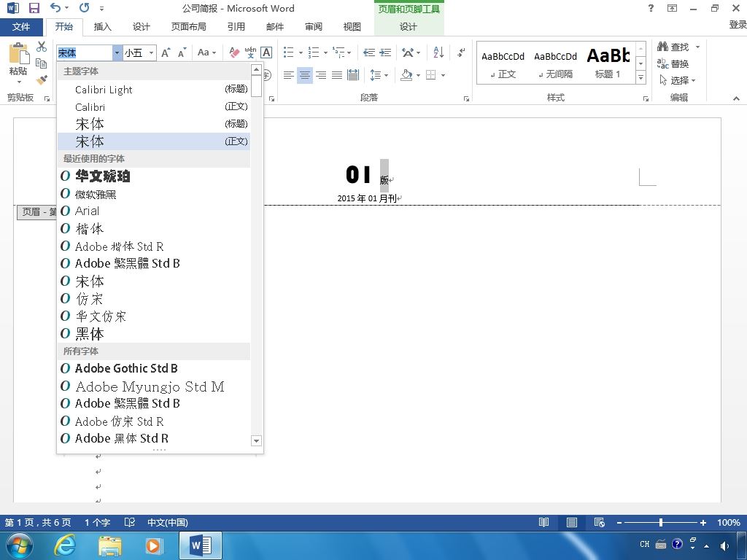Open Word Help question mark
Viewport: 747px width, 560px height.
[651, 8]
